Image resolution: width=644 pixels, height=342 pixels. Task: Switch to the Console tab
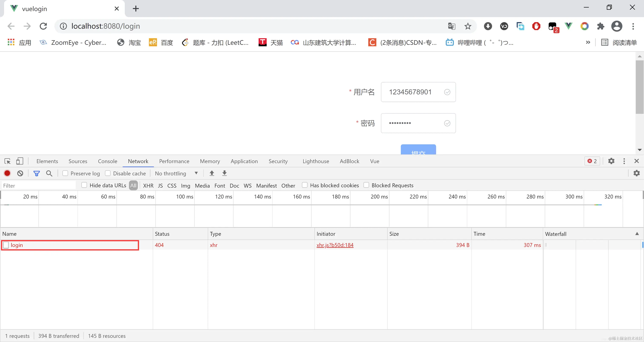[108, 161]
